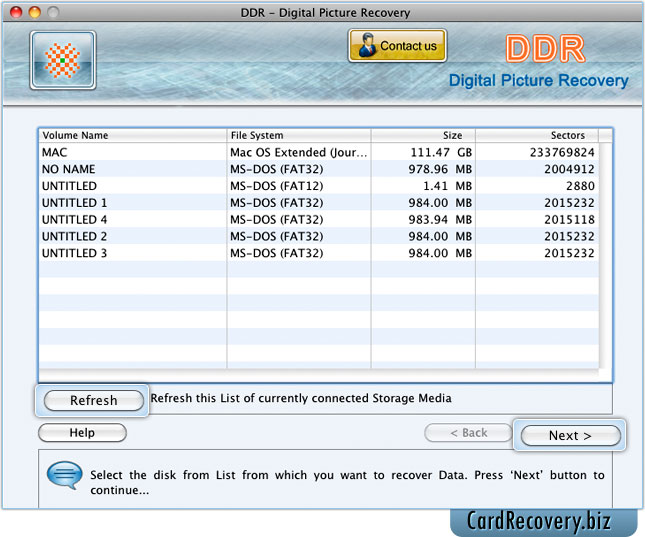Click the Next > button
Viewport: 645px width, 537px height.
click(571, 435)
